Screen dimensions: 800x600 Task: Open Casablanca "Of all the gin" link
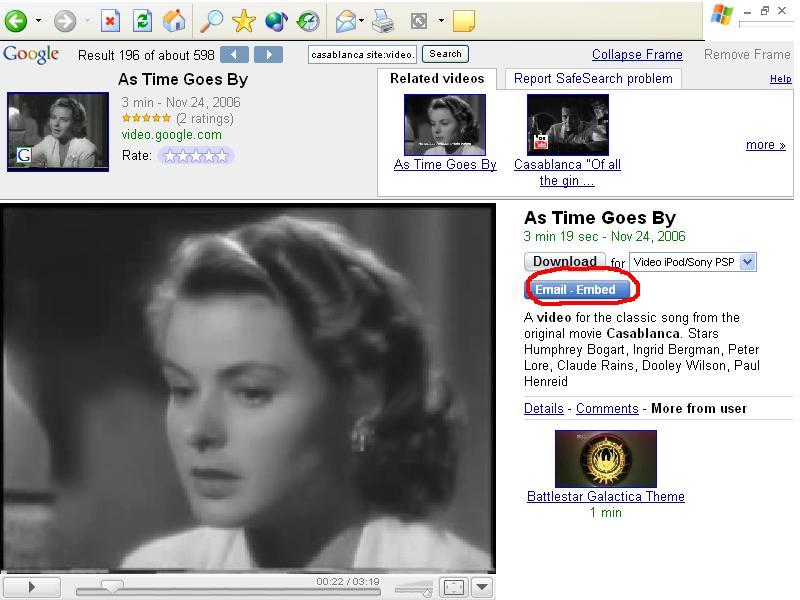(567, 172)
